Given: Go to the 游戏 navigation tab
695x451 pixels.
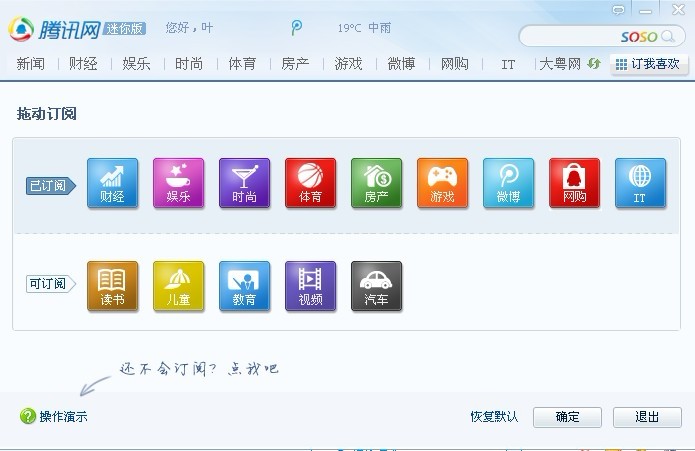Looking at the screenshot, I should tap(348, 64).
